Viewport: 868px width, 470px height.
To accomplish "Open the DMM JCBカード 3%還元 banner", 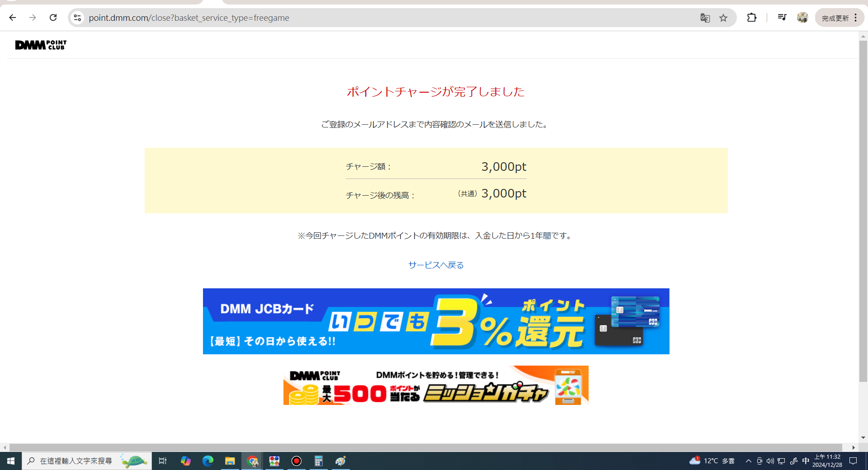I will (x=436, y=321).
